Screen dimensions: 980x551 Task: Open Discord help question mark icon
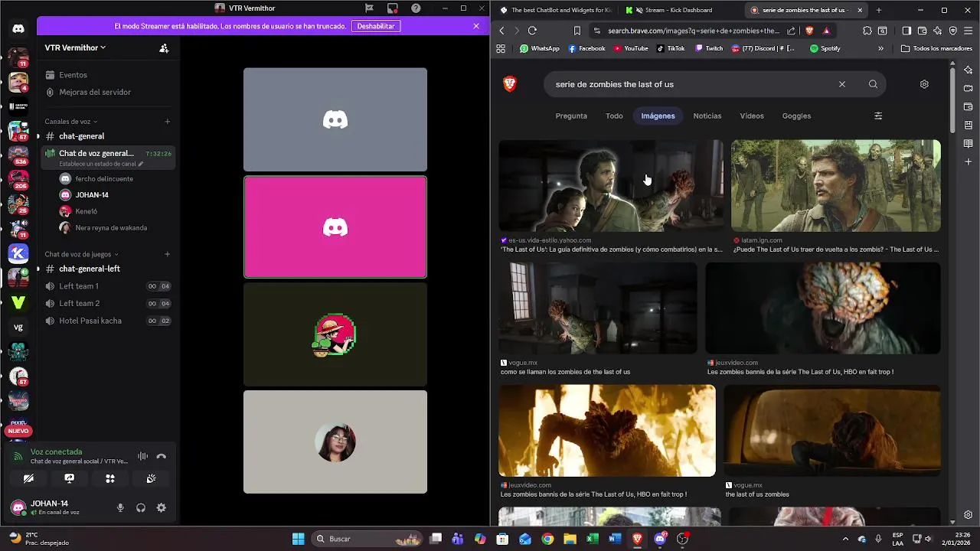pos(416,8)
